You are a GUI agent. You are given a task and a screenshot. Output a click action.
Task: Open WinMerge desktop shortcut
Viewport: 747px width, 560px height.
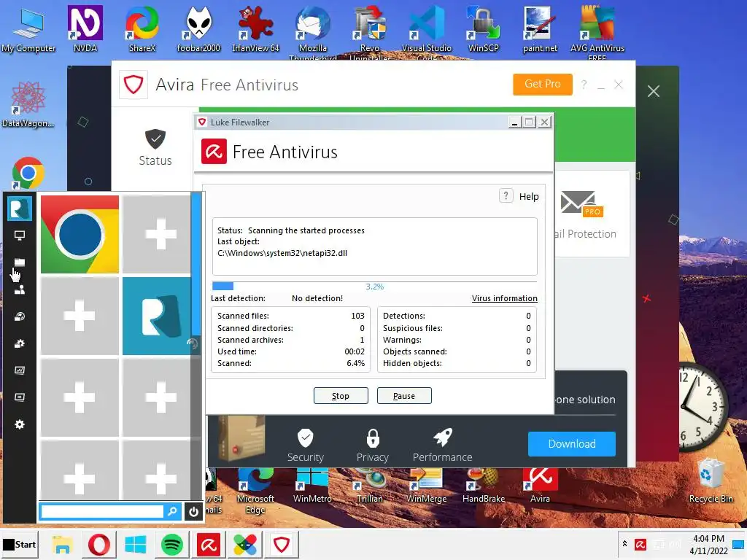(426, 485)
